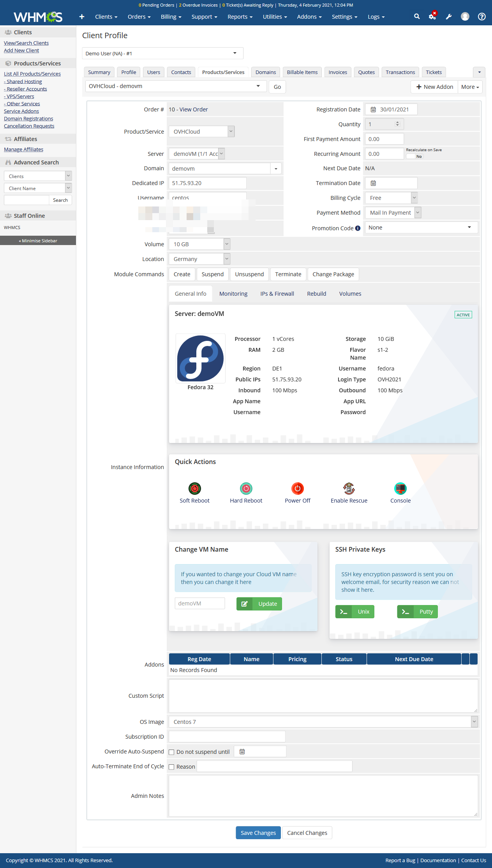Click the Soft Reboot icon
Screen dimensions: 492x868
(195, 488)
